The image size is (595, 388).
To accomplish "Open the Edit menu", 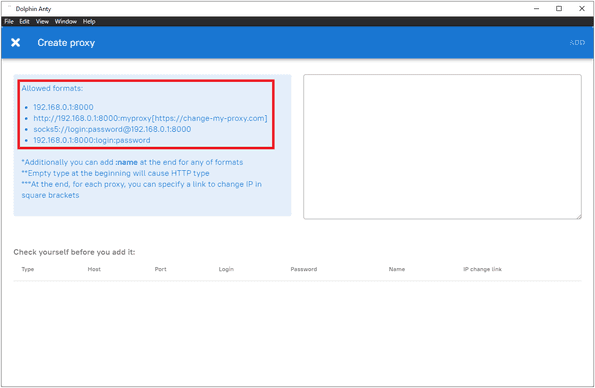I will coord(24,22).
